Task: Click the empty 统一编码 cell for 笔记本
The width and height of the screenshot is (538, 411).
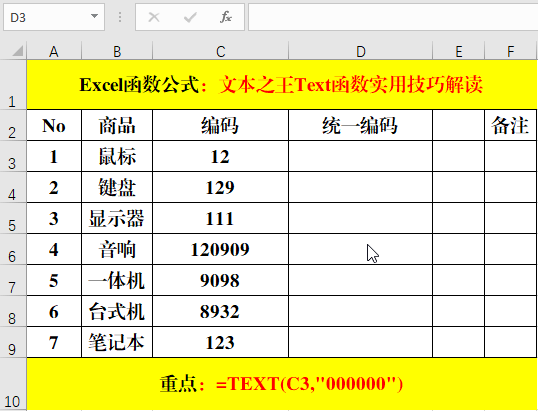Action: pos(361,342)
